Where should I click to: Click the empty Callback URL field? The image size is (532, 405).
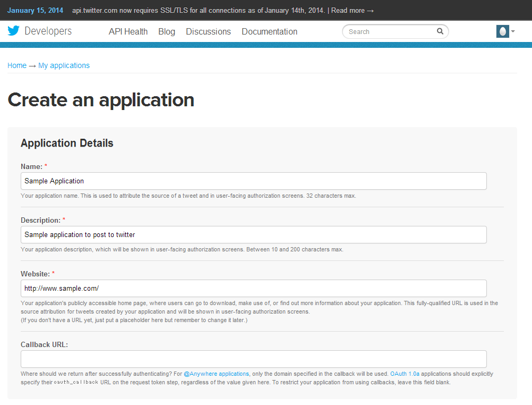coord(253,359)
